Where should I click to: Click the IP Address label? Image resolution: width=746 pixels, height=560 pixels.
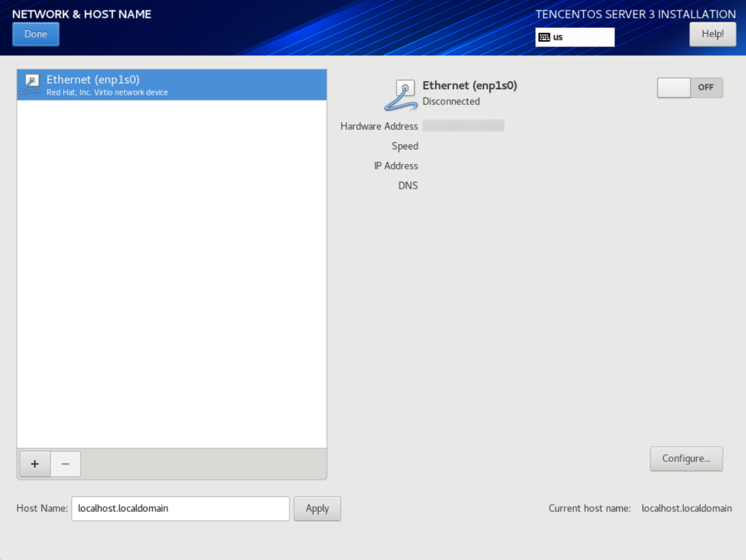click(x=396, y=165)
